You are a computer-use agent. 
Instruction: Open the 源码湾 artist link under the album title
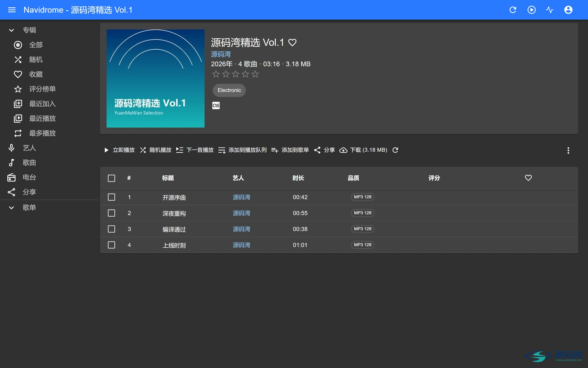[x=221, y=54]
